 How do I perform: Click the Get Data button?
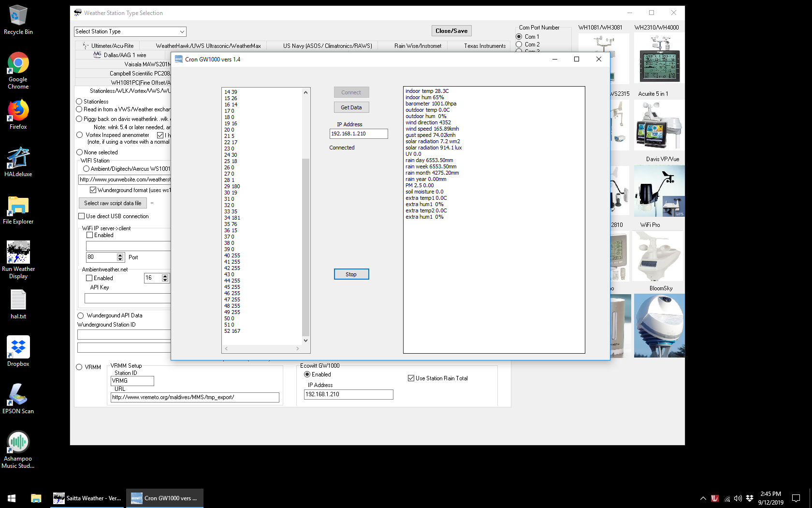pos(351,107)
